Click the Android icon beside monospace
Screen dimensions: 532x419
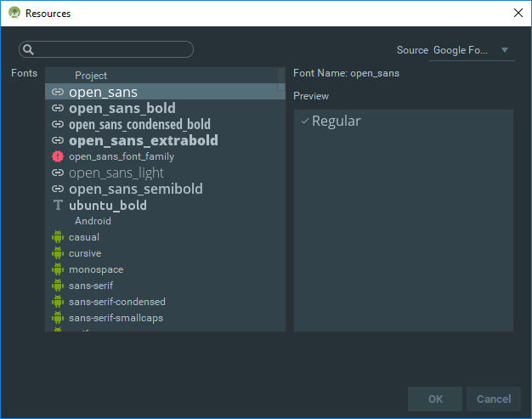pos(58,269)
